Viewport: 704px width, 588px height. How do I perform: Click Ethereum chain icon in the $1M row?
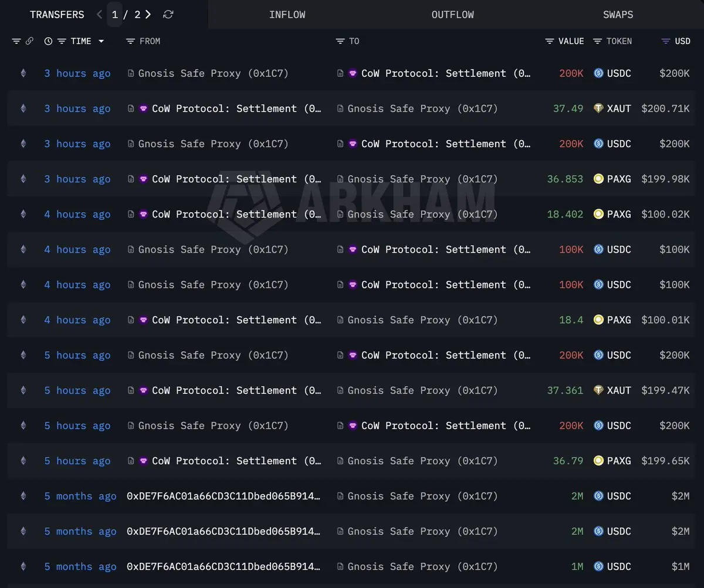[x=23, y=566]
